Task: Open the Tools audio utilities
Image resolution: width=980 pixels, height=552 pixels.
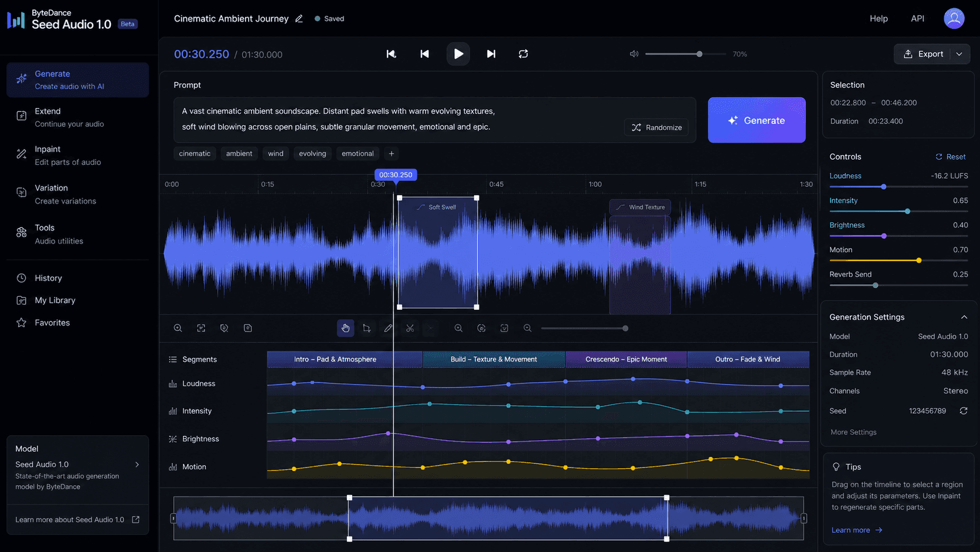Action: click(77, 234)
